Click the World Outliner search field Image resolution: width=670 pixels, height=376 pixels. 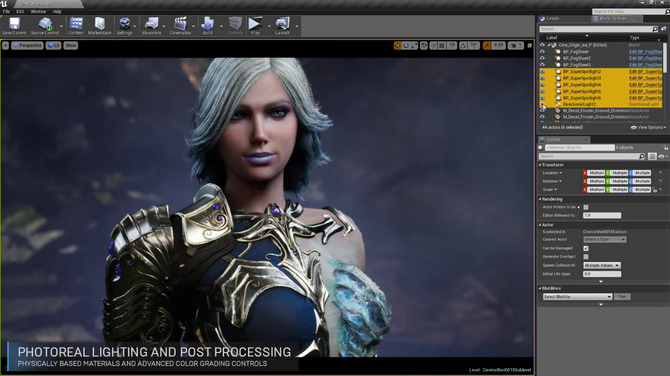coord(598,29)
